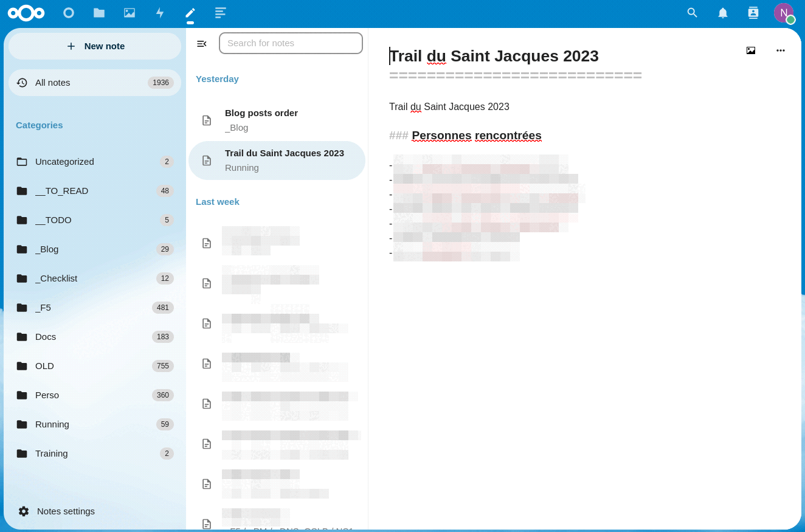The image size is (805, 532).
Task: Click the unified search magnifier icon
Action: click(692, 13)
